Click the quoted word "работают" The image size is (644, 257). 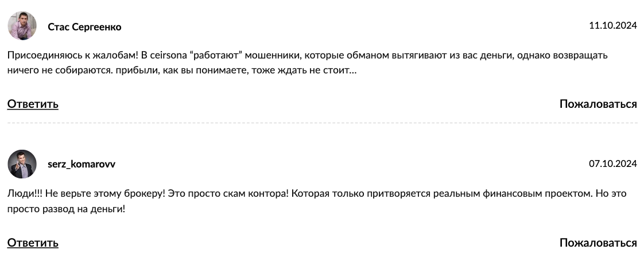point(215,56)
